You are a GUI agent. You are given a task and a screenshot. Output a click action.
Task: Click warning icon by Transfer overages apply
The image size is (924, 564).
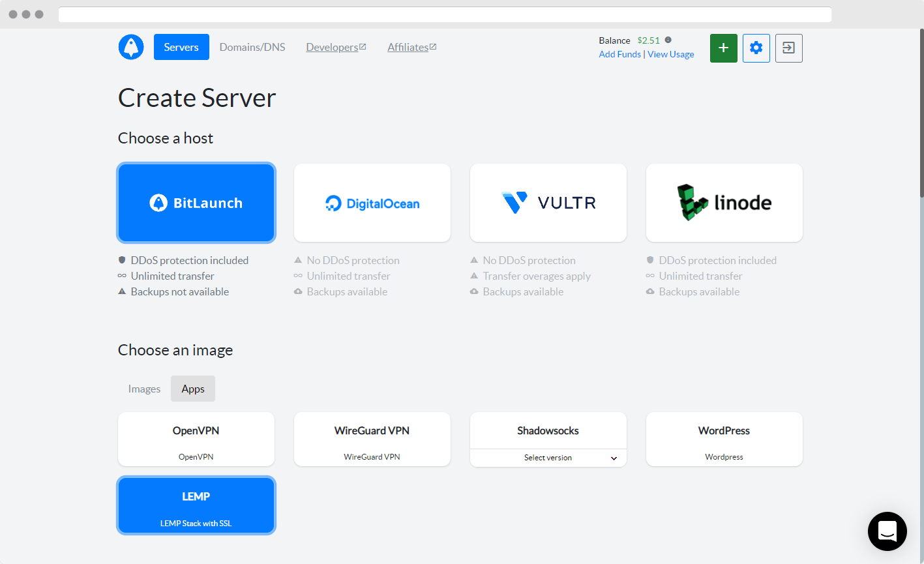(474, 276)
